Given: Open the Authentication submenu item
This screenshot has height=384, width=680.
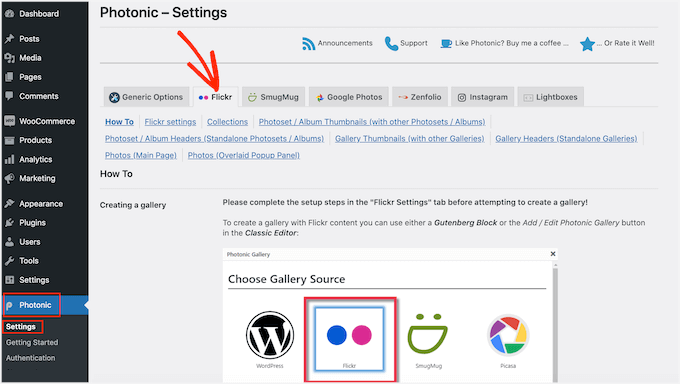Looking at the screenshot, I should click(x=31, y=358).
